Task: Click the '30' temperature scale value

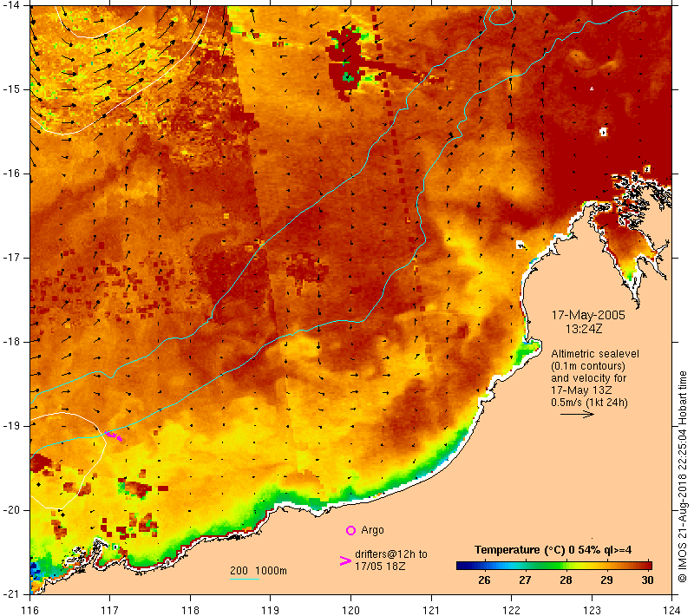Action: coord(647,580)
